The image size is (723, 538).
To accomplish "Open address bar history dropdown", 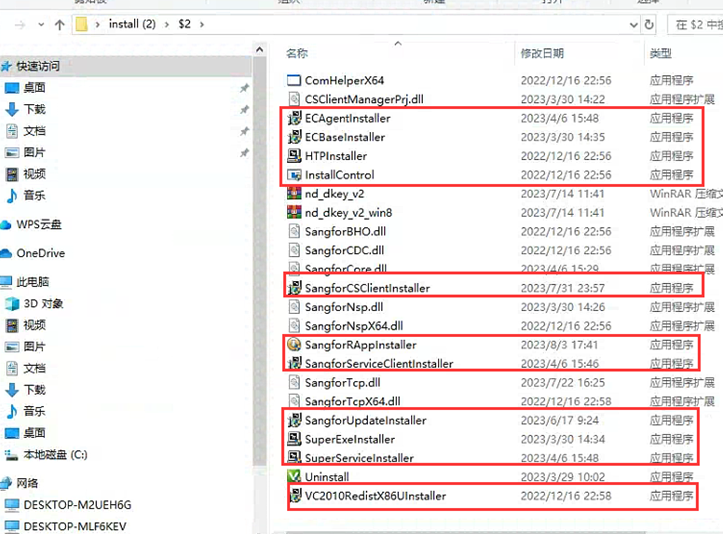I will [634, 24].
